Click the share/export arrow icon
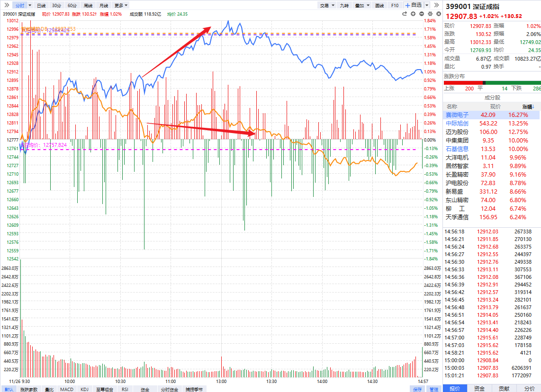 (405, 14)
